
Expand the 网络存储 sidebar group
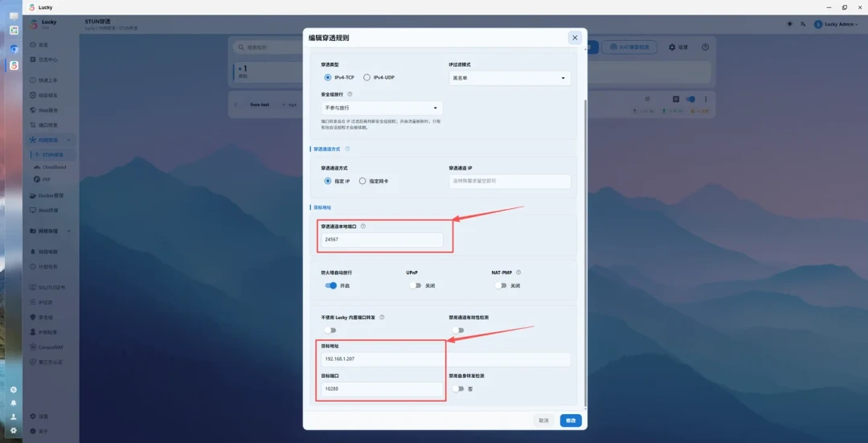coord(50,231)
